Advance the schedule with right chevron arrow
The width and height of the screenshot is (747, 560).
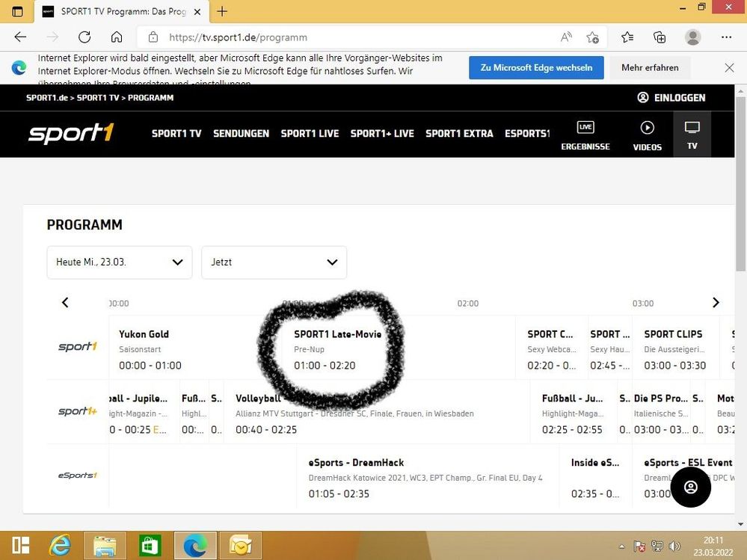[716, 302]
